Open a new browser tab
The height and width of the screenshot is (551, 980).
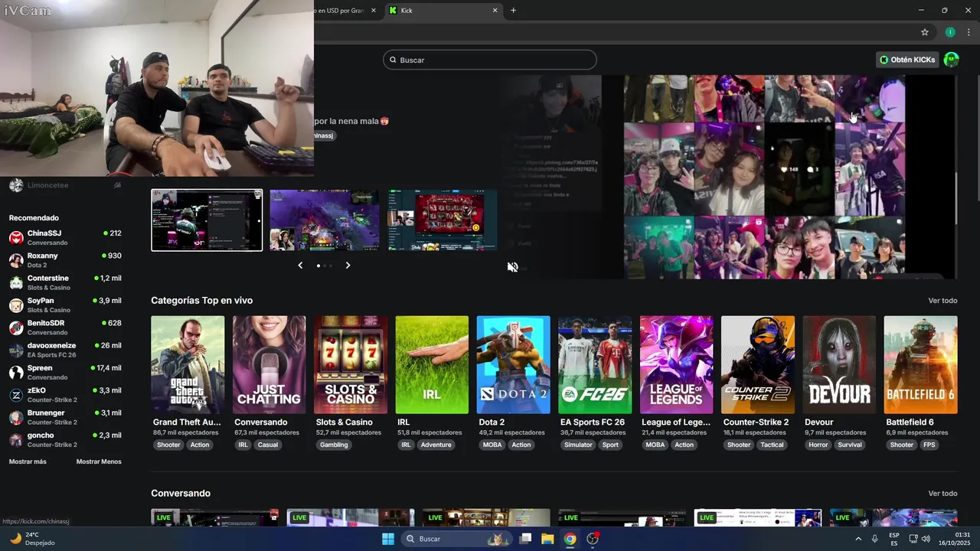pyautogui.click(x=513, y=11)
